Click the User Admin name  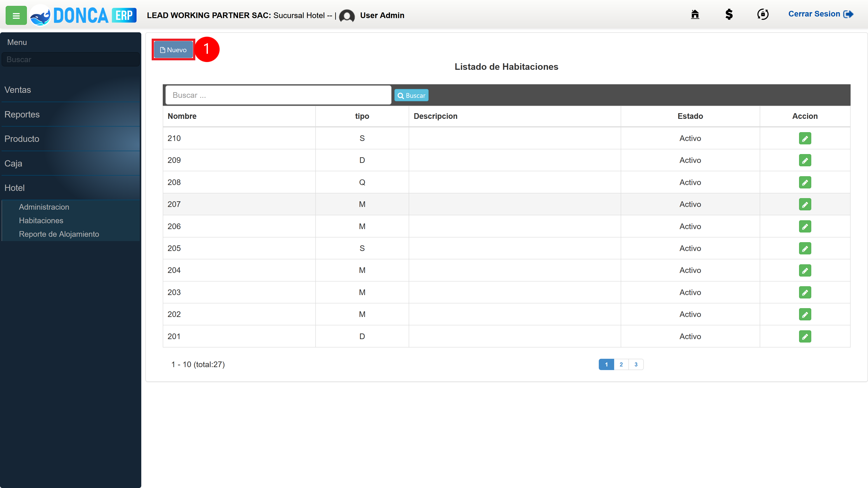[x=382, y=16]
